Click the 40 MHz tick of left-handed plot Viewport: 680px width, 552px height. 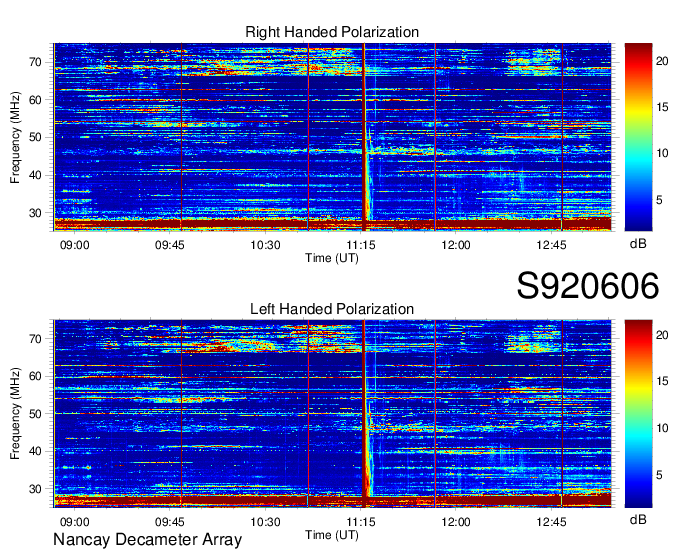[35, 451]
